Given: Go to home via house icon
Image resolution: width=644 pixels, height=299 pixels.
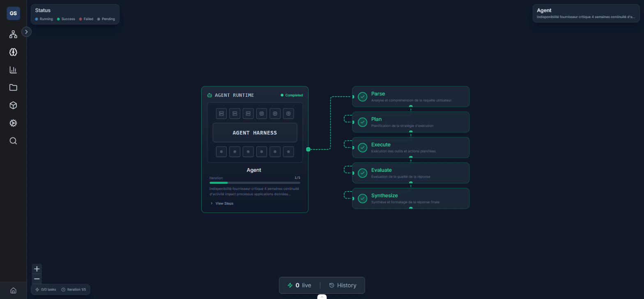Looking at the screenshot, I should [x=13, y=290].
